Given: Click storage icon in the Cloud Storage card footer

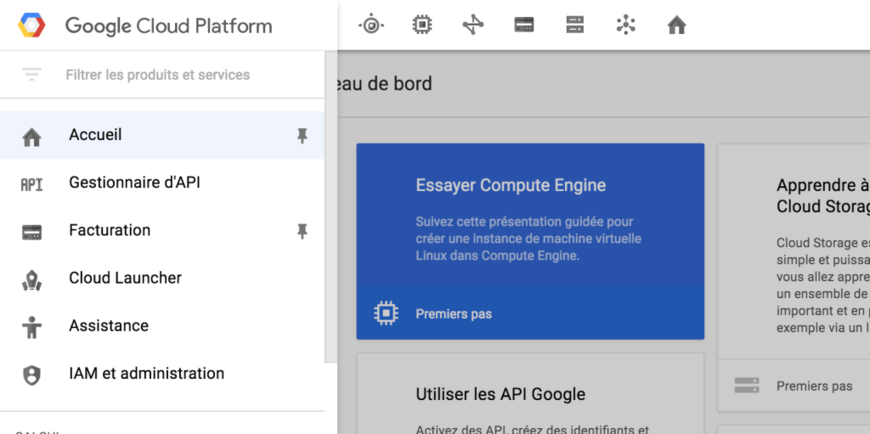Looking at the screenshot, I should 746,386.
